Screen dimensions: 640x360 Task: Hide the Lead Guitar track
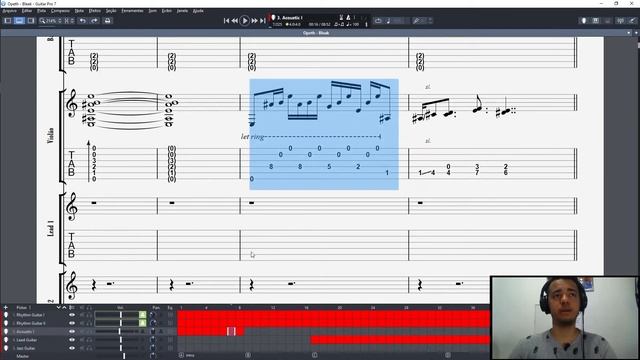[72, 340]
